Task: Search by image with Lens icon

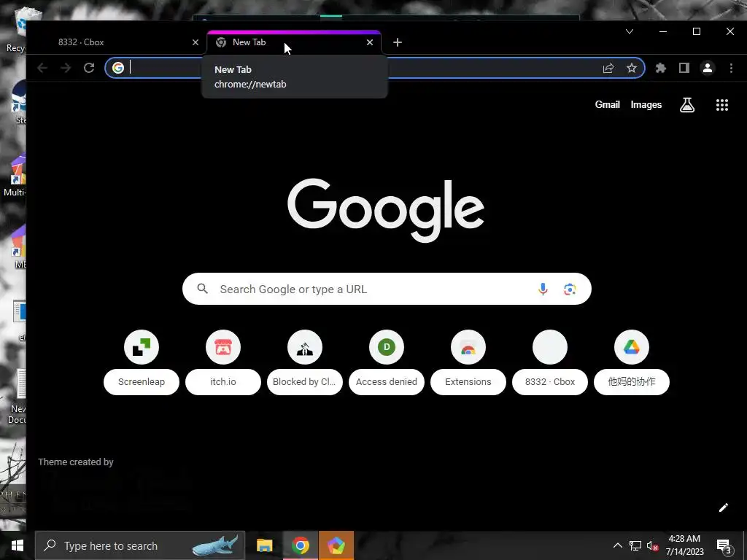Action: click(x=570, y=289)
